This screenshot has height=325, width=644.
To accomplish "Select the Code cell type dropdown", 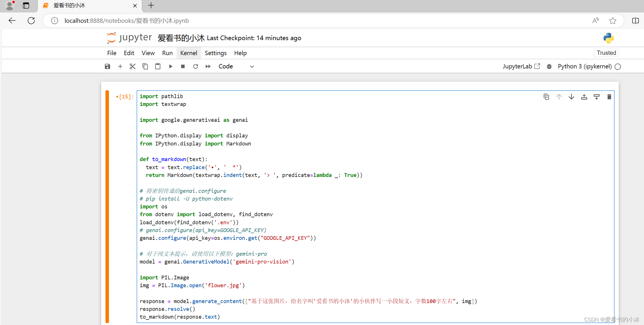I will click(235, 66).
